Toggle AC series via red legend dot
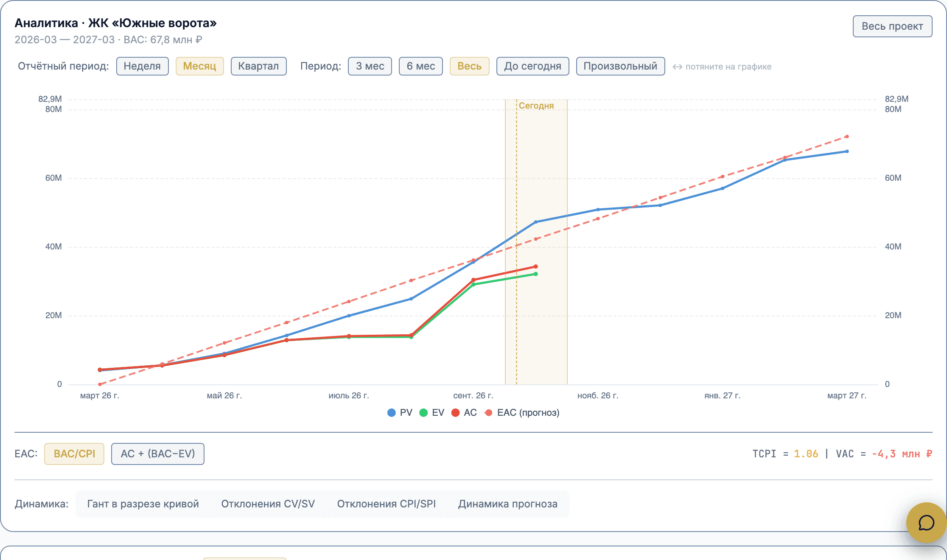Viewport: 947px width, 560px height. (456, 413)
